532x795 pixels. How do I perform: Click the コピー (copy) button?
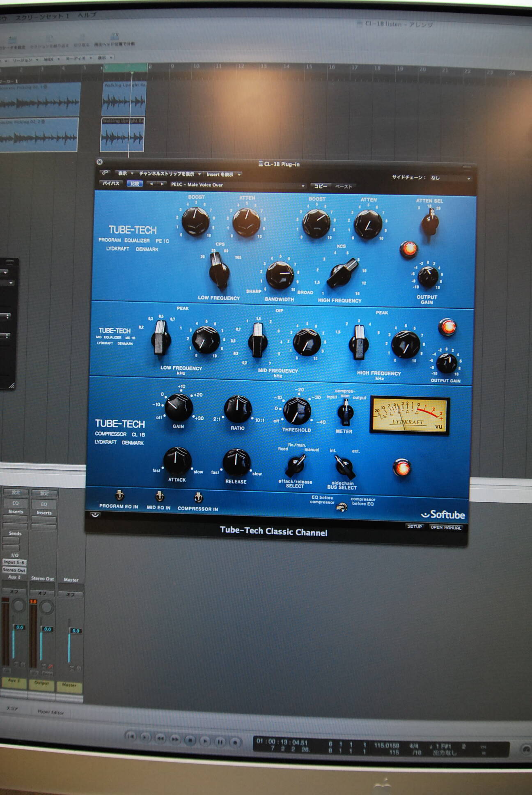click(321, 186)
